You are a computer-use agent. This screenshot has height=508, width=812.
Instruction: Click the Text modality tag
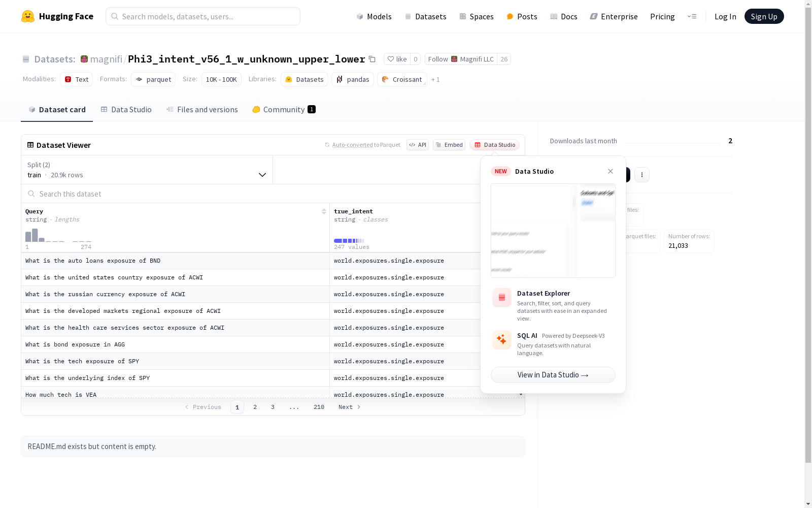click(x=76, y=79)
